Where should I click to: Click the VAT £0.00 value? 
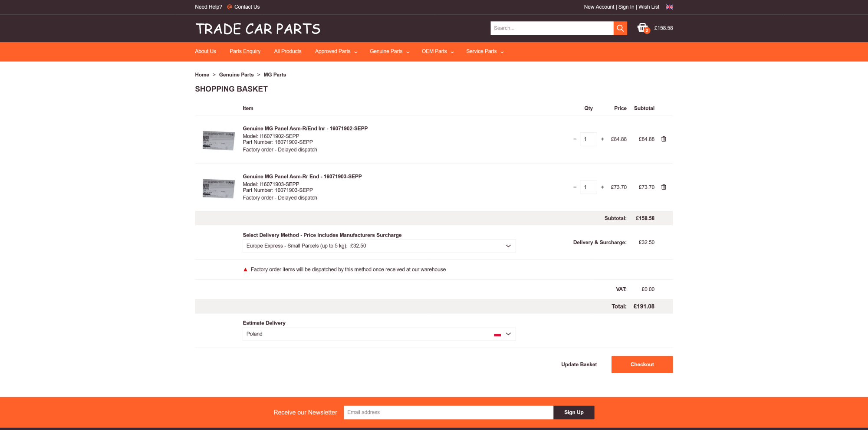pos(648,289)
